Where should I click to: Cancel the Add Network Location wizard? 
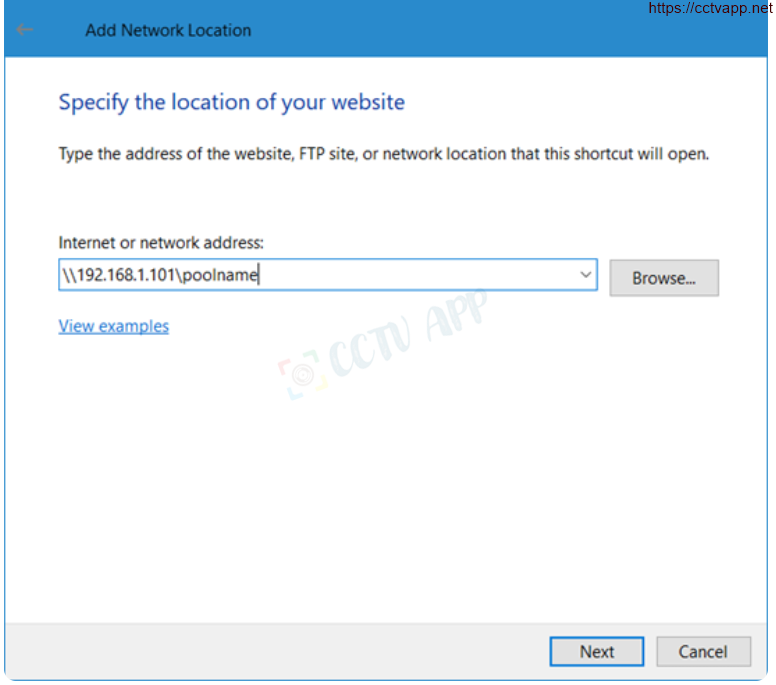click(x=702, y=651)
